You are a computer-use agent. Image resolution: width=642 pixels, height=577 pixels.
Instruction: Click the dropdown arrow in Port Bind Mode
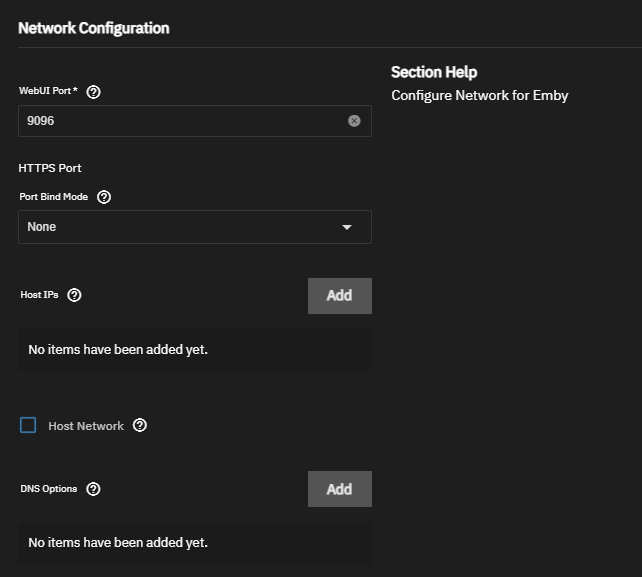[x=347, y=227]
